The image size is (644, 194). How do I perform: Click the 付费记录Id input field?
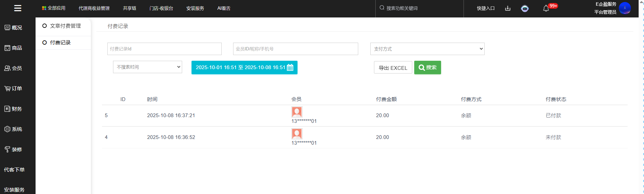[164, 49]
